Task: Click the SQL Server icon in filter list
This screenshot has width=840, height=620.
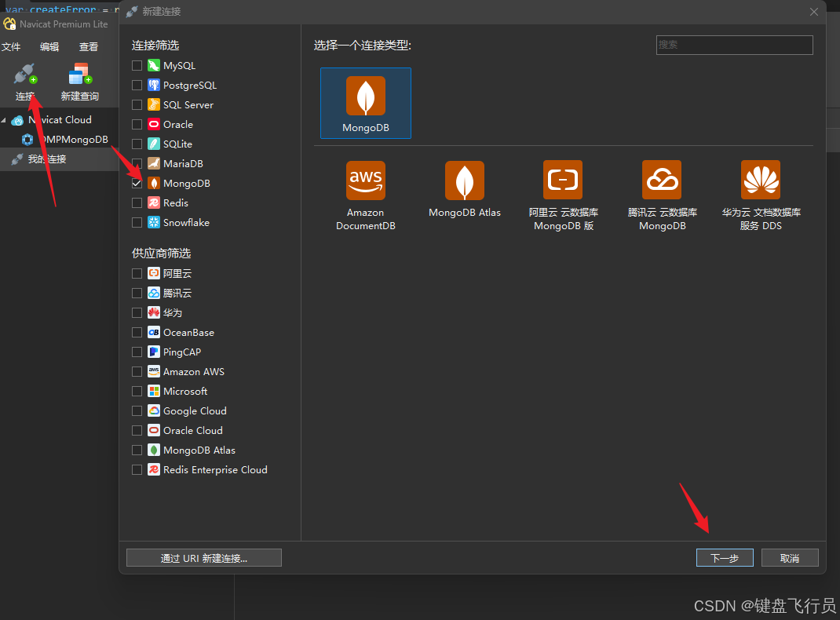Action: 154,104
